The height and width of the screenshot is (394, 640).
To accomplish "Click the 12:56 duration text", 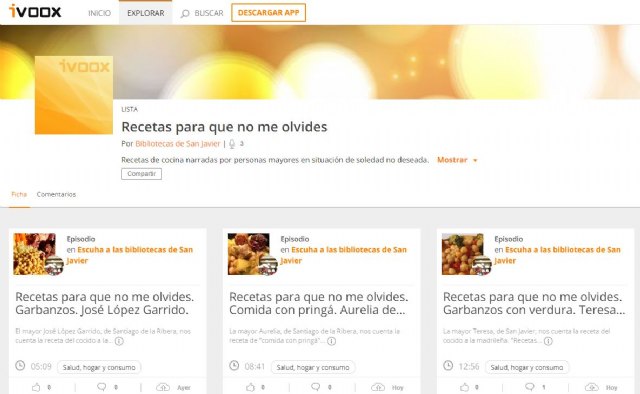I will [469, 366].
